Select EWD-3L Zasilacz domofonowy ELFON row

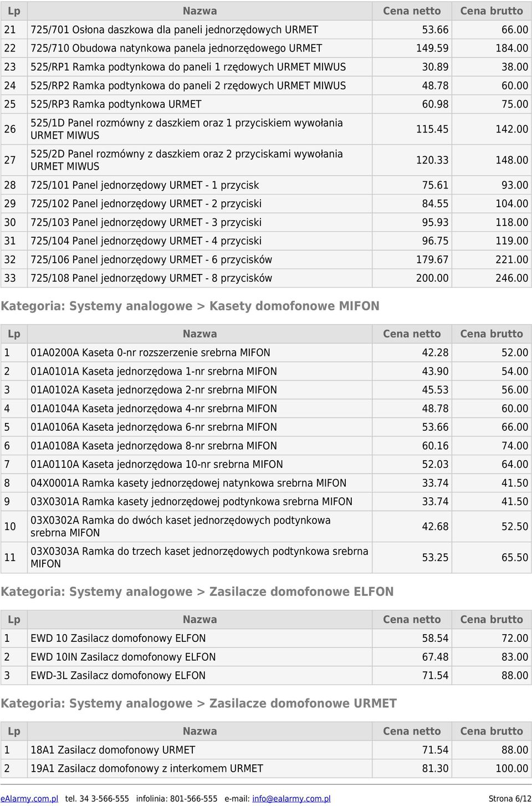(266, 675)
